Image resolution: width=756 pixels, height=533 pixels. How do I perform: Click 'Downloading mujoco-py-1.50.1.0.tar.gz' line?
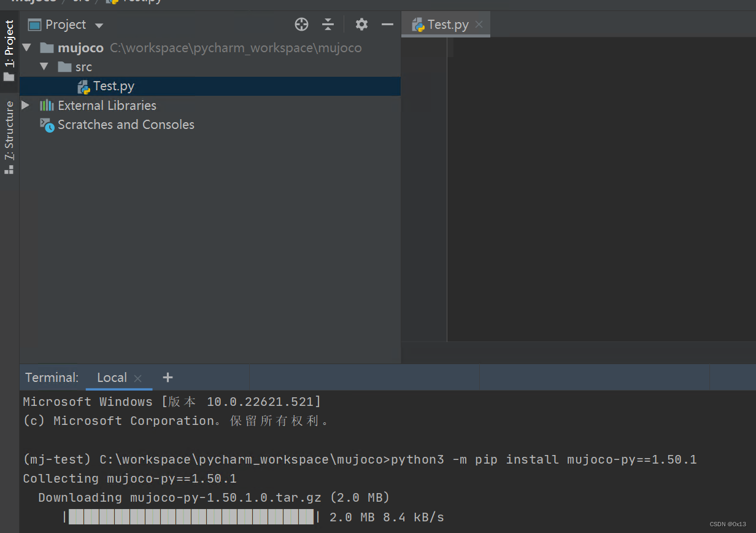pos(214,497)
